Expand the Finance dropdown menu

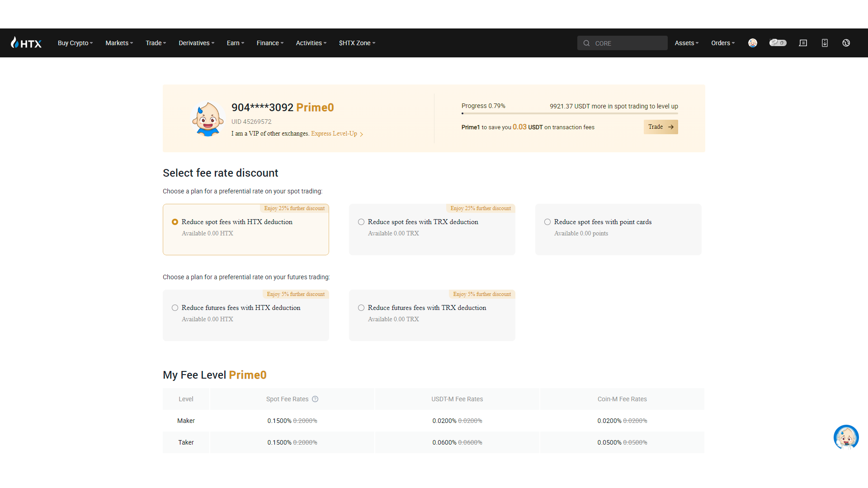tap(269, 43)
